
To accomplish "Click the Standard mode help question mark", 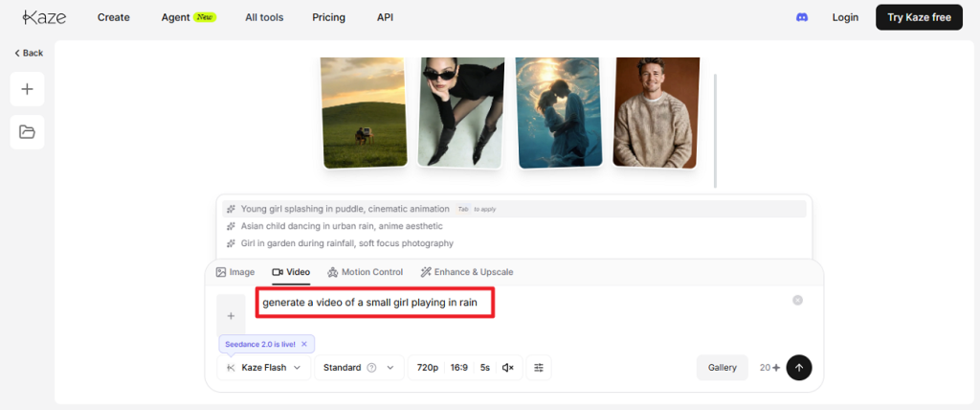I will click(x=372, y=368).
